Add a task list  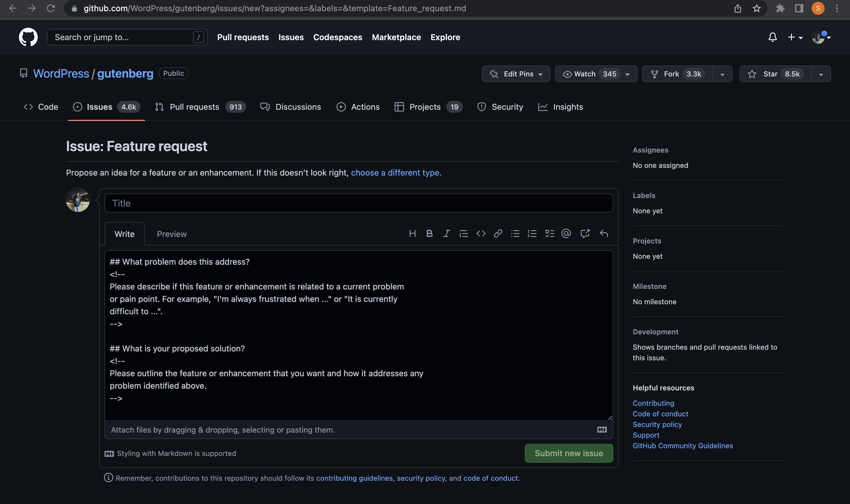point(550,233)
